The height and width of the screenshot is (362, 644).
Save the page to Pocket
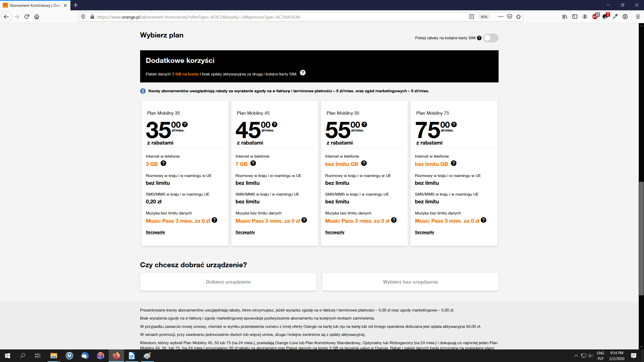pos(510,17)
